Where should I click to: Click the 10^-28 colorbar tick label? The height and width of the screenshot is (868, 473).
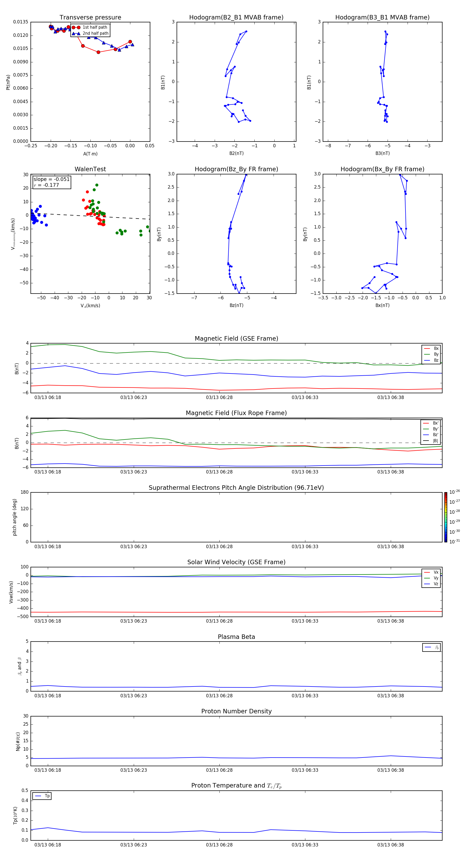tap(455, 512)
